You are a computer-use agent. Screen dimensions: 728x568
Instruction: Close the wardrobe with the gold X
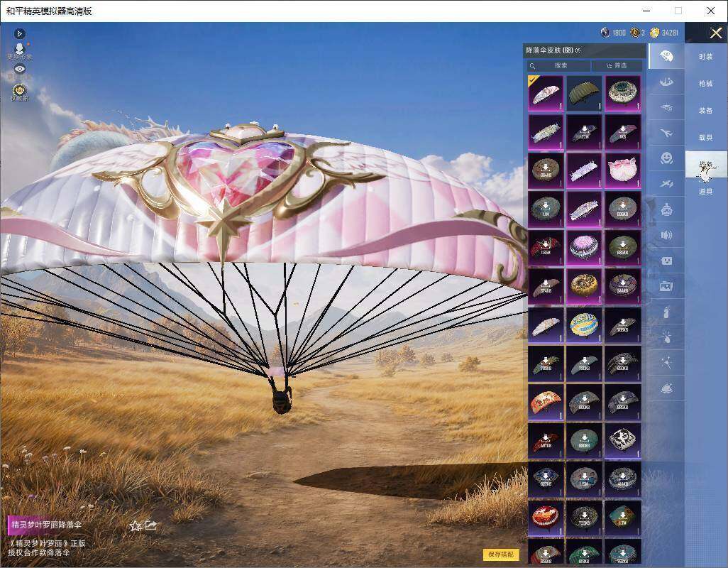[715, 33]
